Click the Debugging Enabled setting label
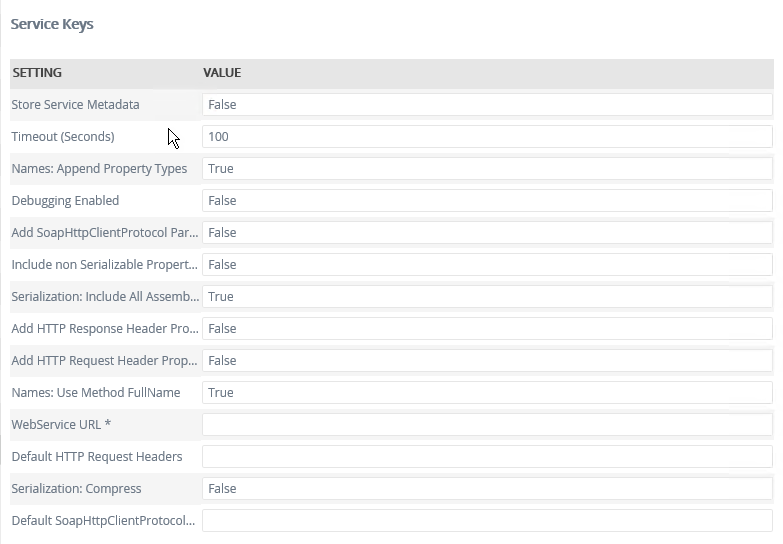Image resolution: width=783 pixels, height=544 pixels. pos(65,201)
